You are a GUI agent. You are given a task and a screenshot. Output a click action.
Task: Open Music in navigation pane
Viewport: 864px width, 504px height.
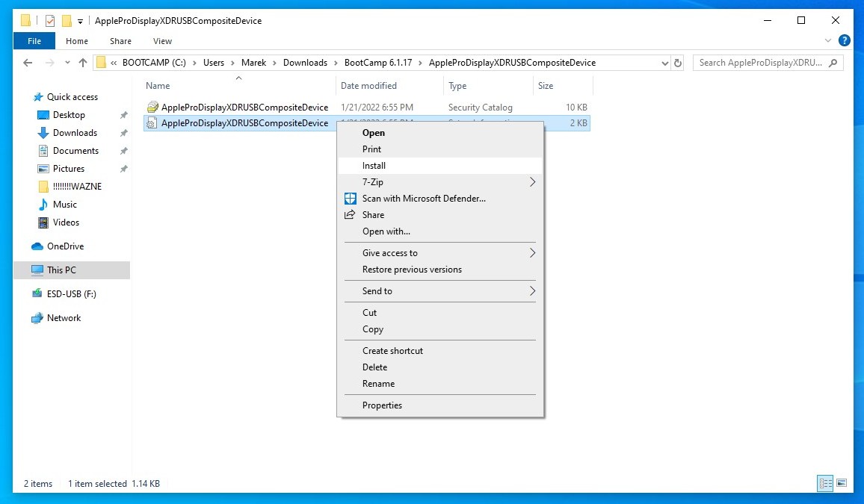pyautogui.click(x=64, y=204)
